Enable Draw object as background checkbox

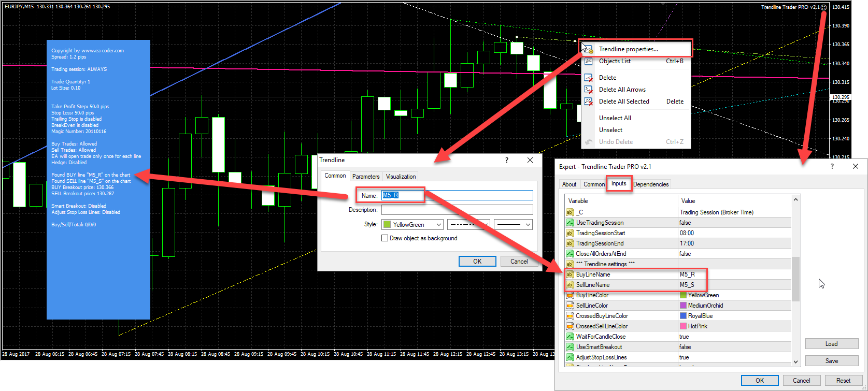[385, 238]
